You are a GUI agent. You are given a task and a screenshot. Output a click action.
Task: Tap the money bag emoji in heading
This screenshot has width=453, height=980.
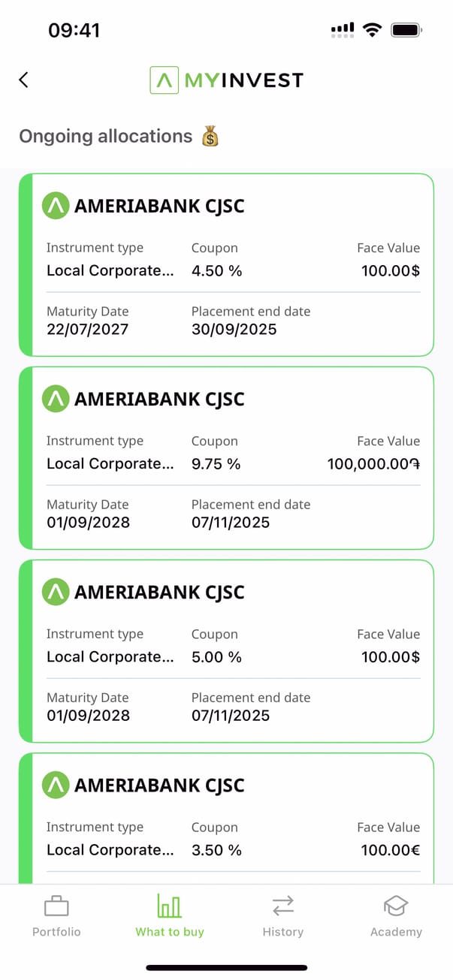(x=210, y=137)
